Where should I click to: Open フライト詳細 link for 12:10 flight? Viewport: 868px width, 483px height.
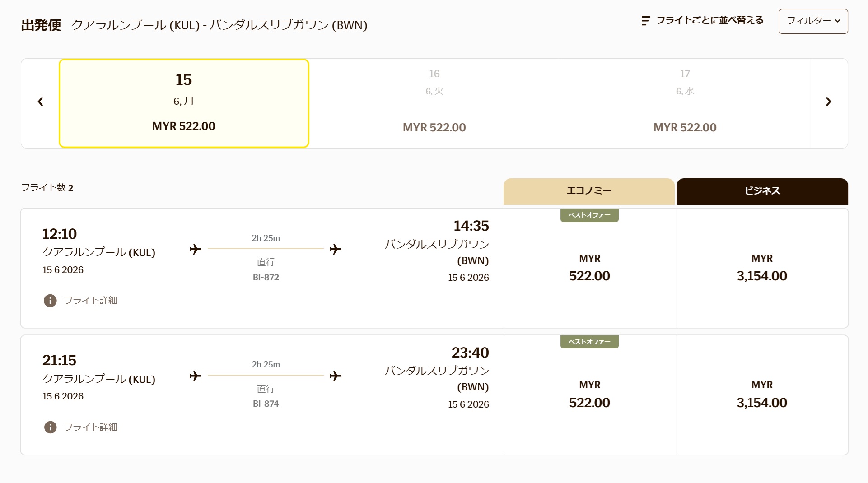point(90,301)
